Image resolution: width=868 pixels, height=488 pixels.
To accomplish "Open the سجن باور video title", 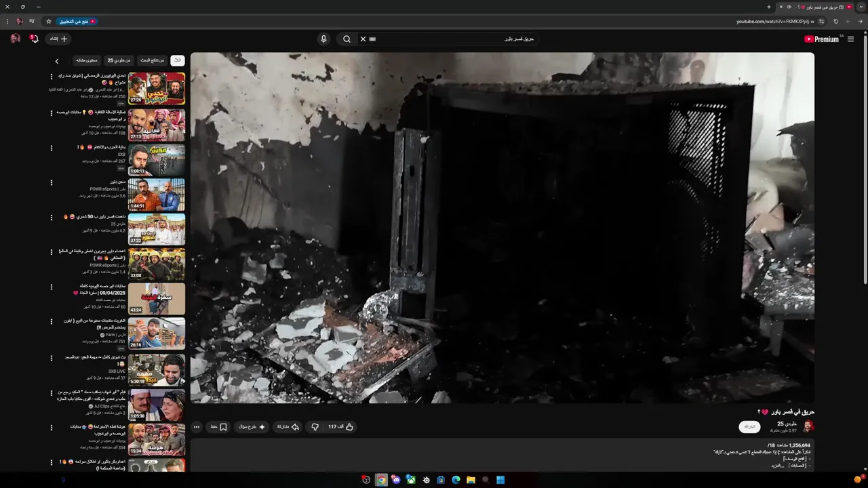I will pyautogui.click(x=118, y=182).
